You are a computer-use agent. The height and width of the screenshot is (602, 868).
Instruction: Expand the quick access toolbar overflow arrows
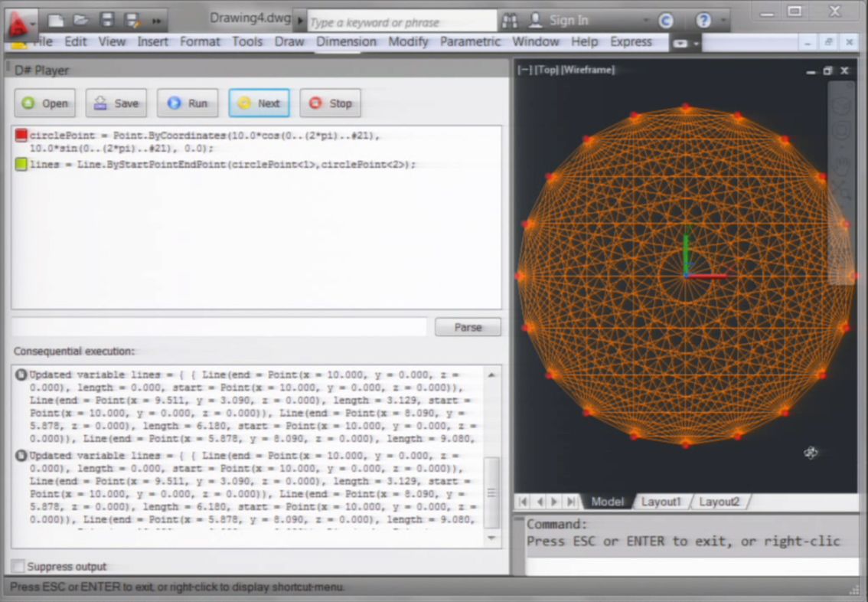click(x=157, y=21)
